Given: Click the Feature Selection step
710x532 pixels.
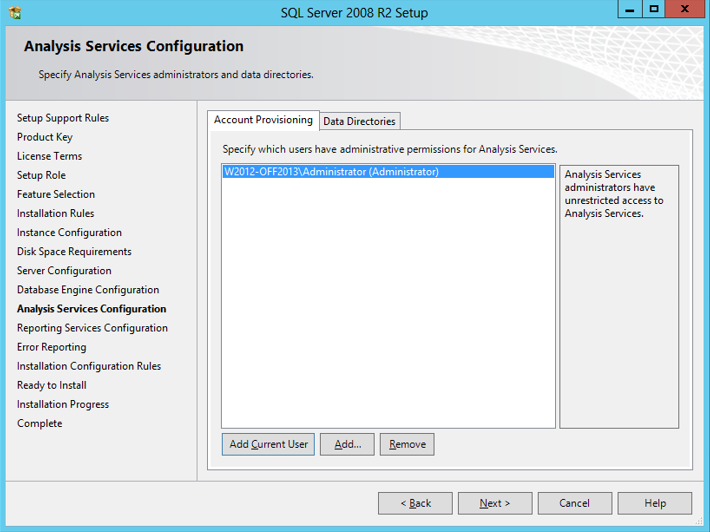Looking at the screenshot, I should pos(56,194).
